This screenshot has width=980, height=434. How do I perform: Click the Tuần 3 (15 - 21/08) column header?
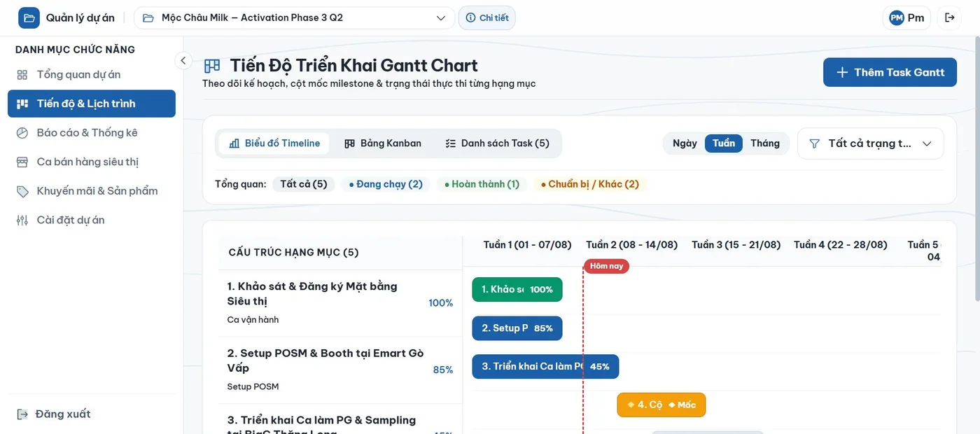coord(736,245)
